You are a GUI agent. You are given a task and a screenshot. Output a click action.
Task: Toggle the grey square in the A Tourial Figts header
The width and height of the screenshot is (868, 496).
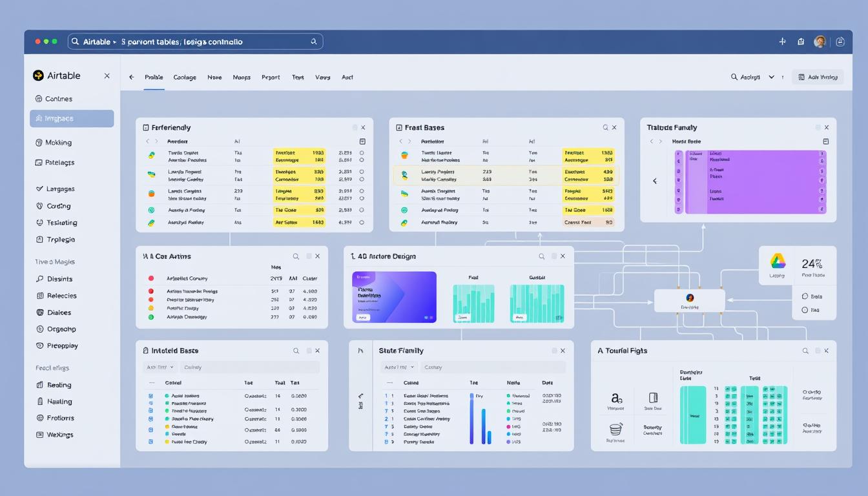pyautogui.click(x=818, y=351)
